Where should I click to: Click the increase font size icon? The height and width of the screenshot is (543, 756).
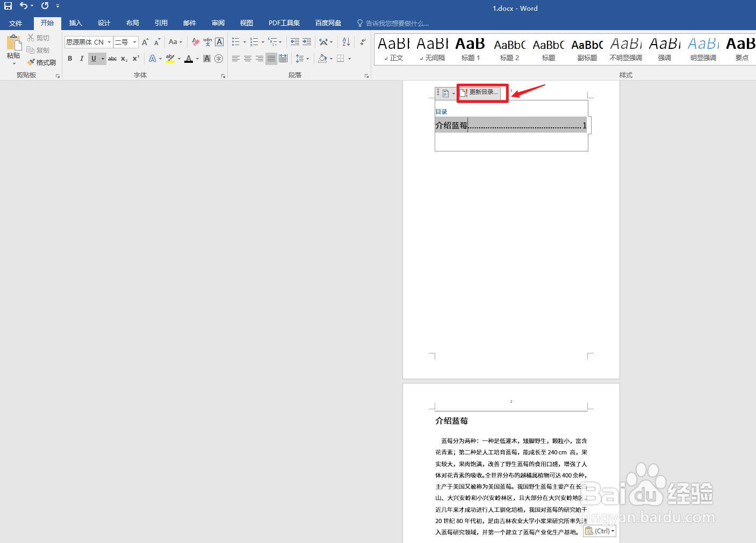click(x=145, y=42)
